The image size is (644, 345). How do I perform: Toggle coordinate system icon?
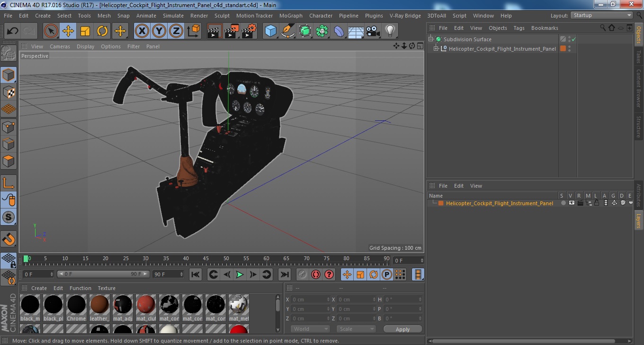[193, 31]
